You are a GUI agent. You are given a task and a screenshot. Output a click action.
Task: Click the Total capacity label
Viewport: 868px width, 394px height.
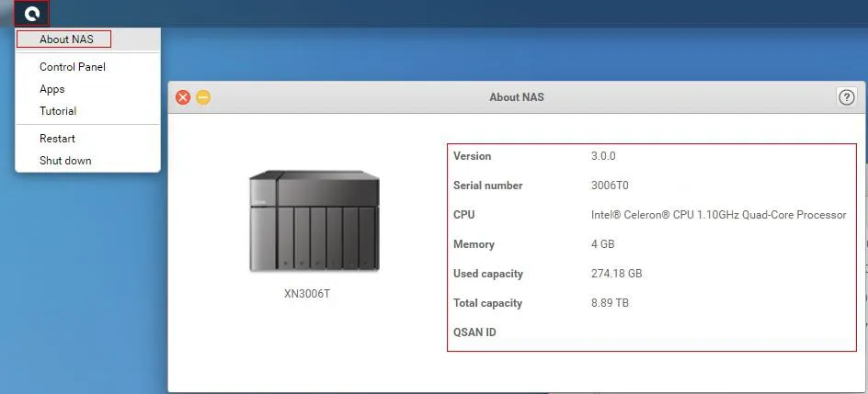coord(487,303)
